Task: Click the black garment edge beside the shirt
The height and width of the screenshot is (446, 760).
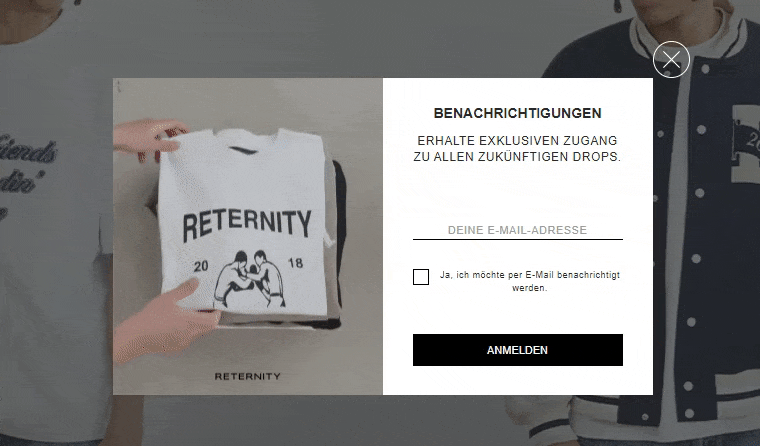Action: (340, 242)
